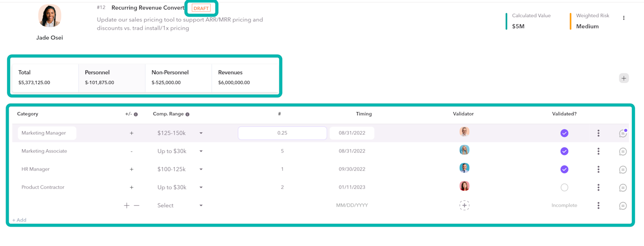644x246 pixels.
Task: Select the Personnel summary card
Action: (112, 77)
